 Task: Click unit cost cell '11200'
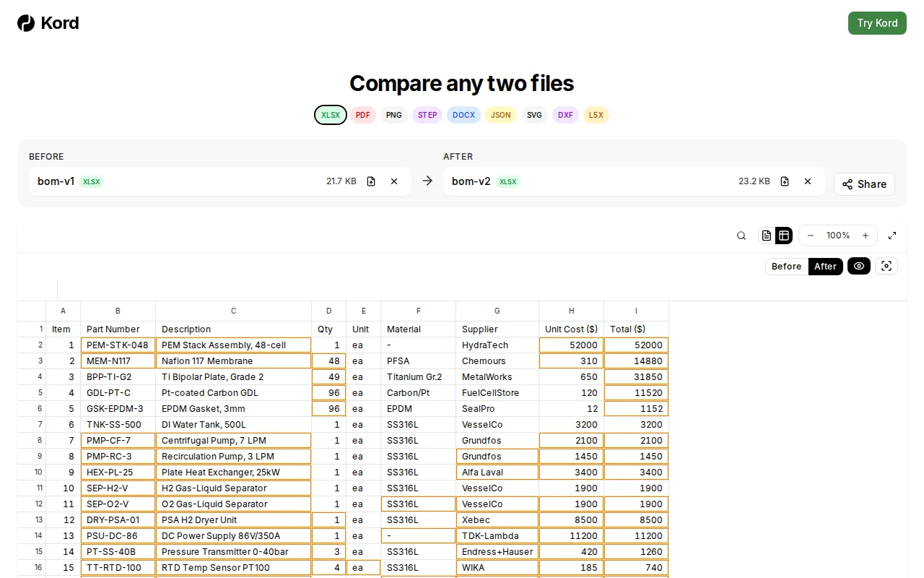tap(571, 536)
